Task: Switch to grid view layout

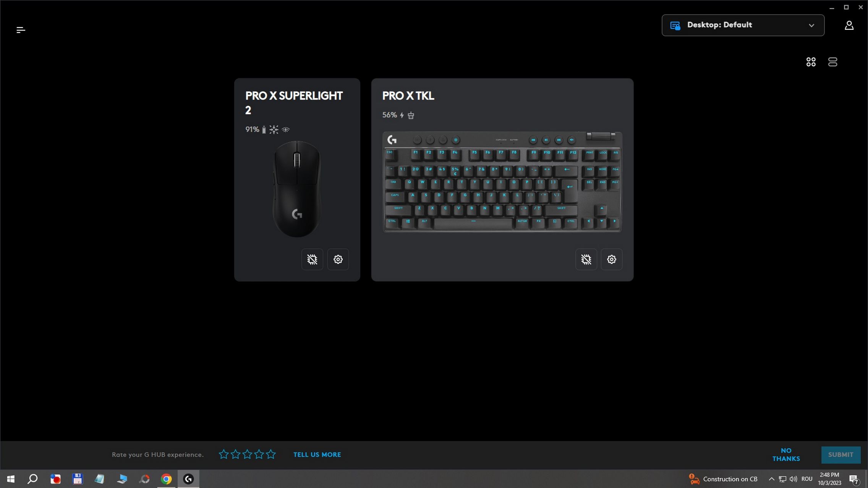Action: point(811,62)
